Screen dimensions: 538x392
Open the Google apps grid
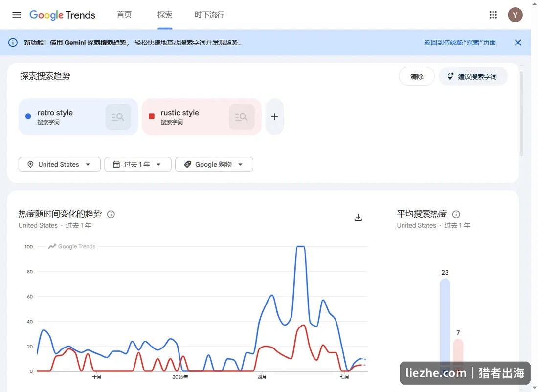coord(493,15)
